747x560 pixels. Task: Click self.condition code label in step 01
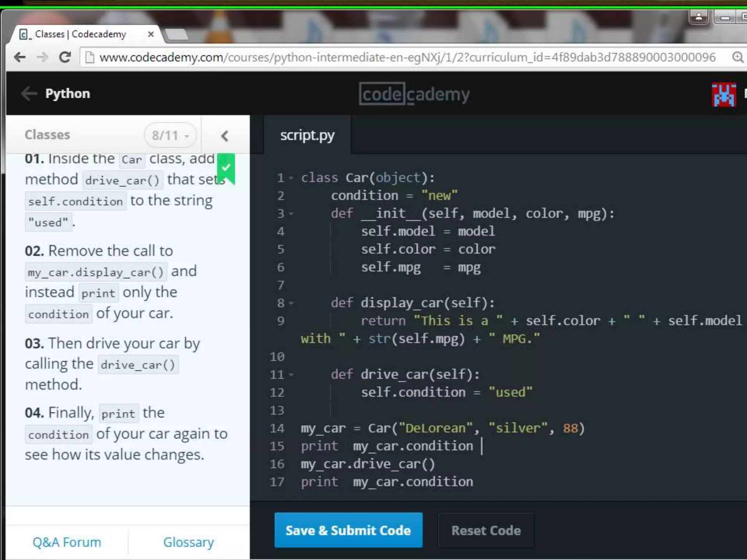coord(76,201)
